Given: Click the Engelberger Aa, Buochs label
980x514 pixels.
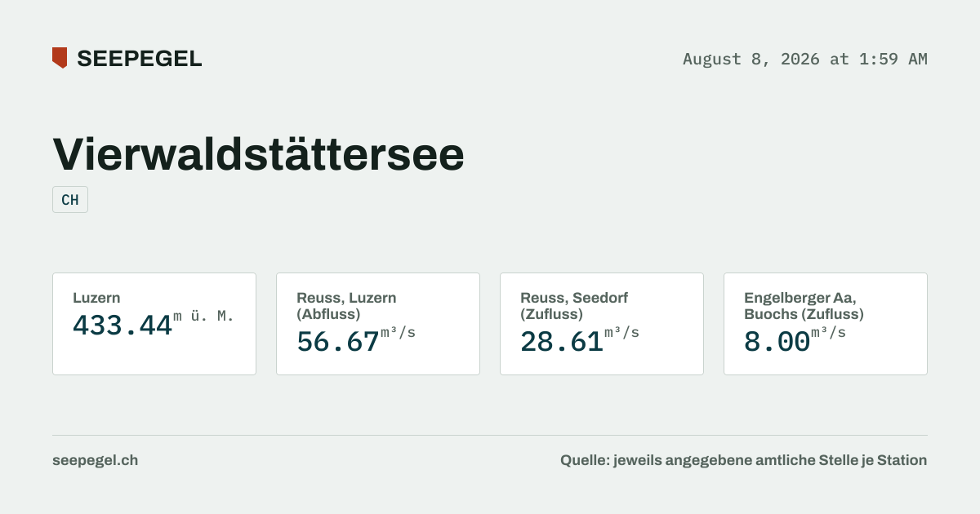Looking at the screenshot, I should (x=804, y=306).
